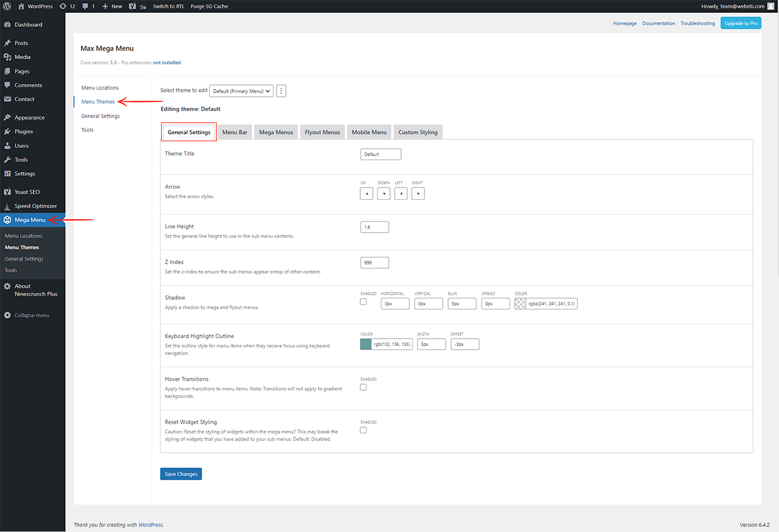
Task: Click the WordPress link in footer
Action: coord(151,525)
